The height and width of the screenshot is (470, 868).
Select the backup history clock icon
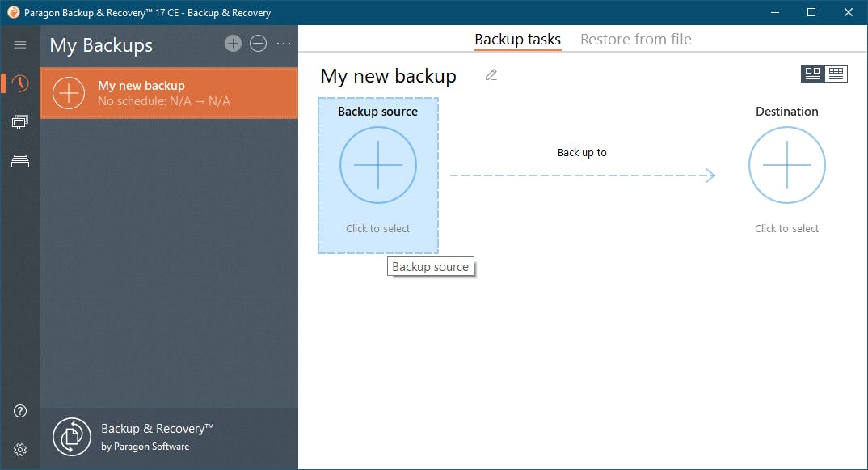pyautogui.click(x=20, y=83)
